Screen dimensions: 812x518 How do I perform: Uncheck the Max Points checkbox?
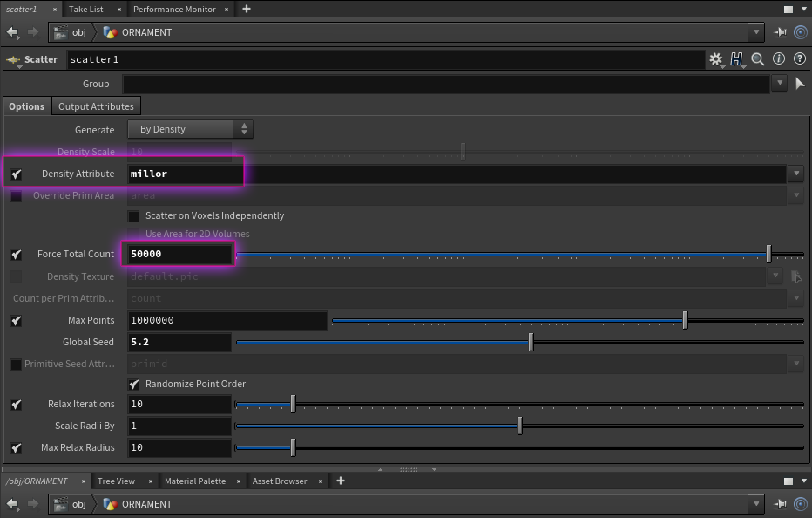(16, 321)
